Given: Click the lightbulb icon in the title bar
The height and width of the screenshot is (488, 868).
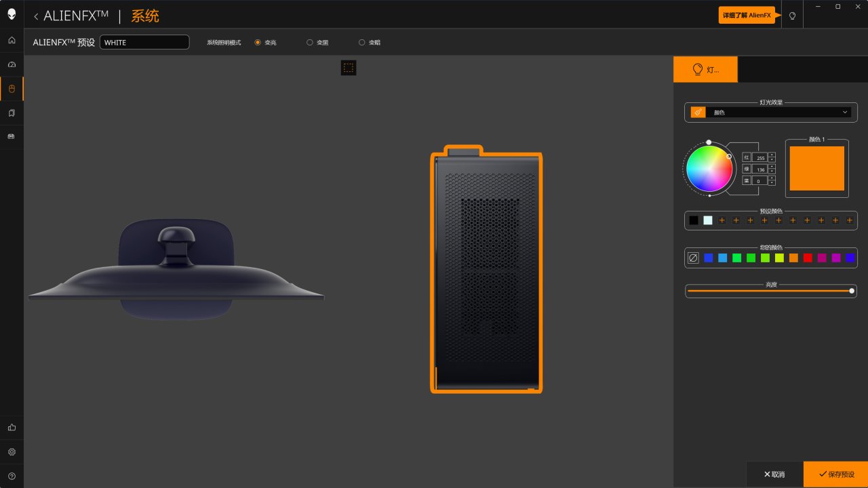Looking at the screenshot, I should [792, 16].
